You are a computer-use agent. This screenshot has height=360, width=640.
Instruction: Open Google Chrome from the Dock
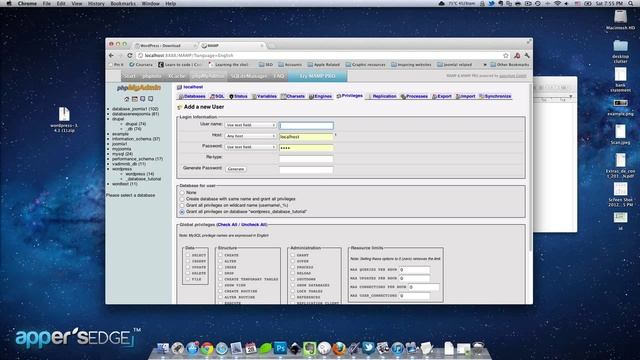(207, 348)
